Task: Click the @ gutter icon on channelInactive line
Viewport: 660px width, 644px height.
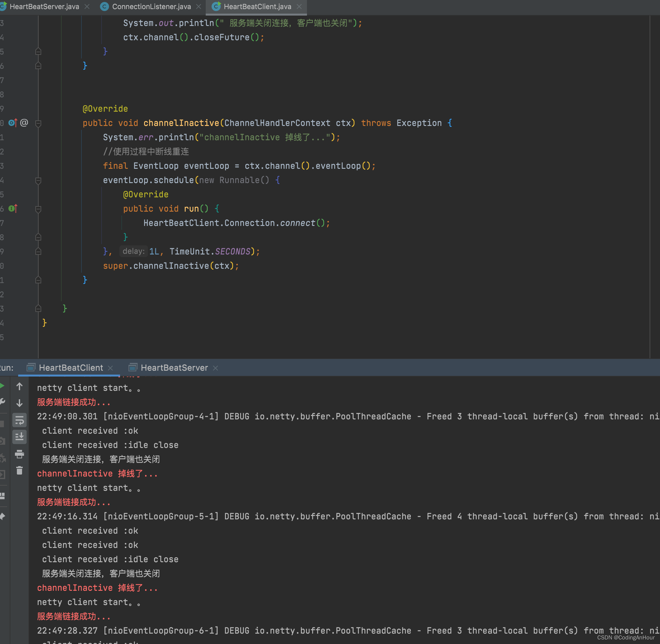Action: click(24, 123)
